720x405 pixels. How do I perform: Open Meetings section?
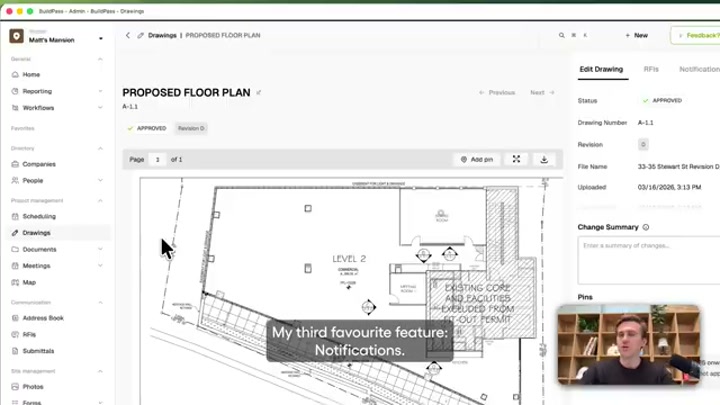(36, 266)
